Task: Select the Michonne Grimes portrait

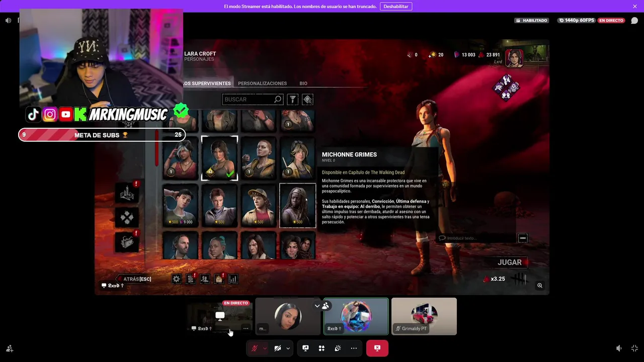Action: [298, 205]
